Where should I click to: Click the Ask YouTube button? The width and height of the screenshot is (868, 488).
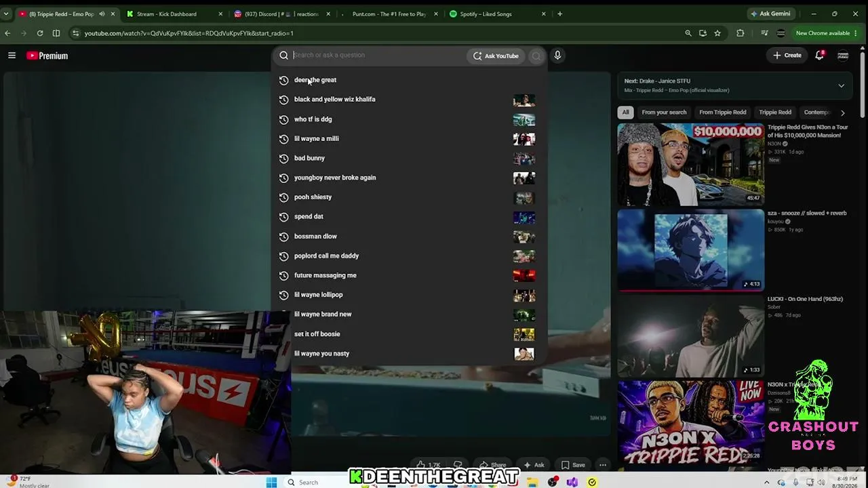(x=496, y=56)
